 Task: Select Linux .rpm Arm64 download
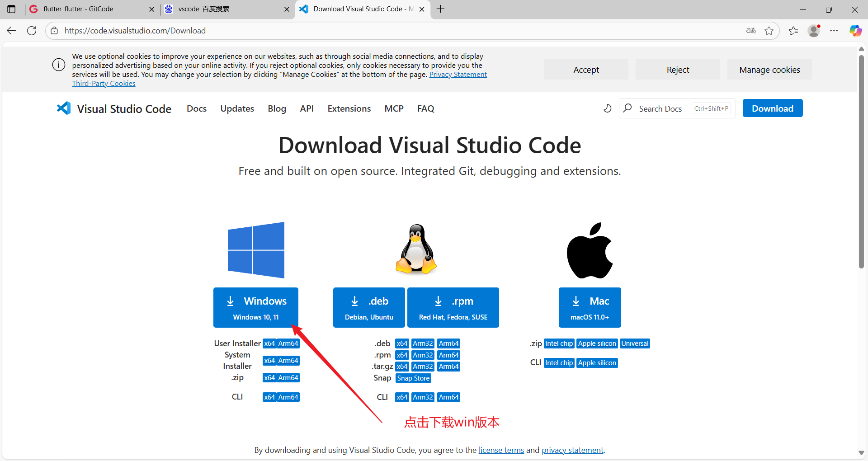point(449,355)
